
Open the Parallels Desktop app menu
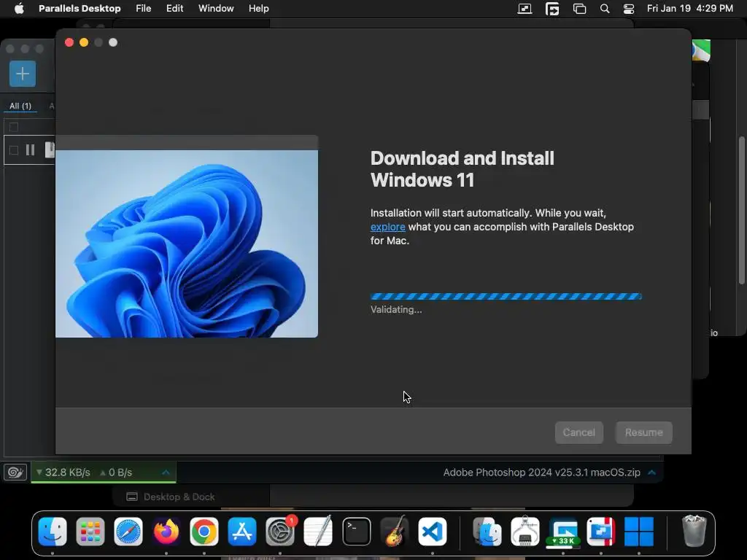tap(80, 9)
